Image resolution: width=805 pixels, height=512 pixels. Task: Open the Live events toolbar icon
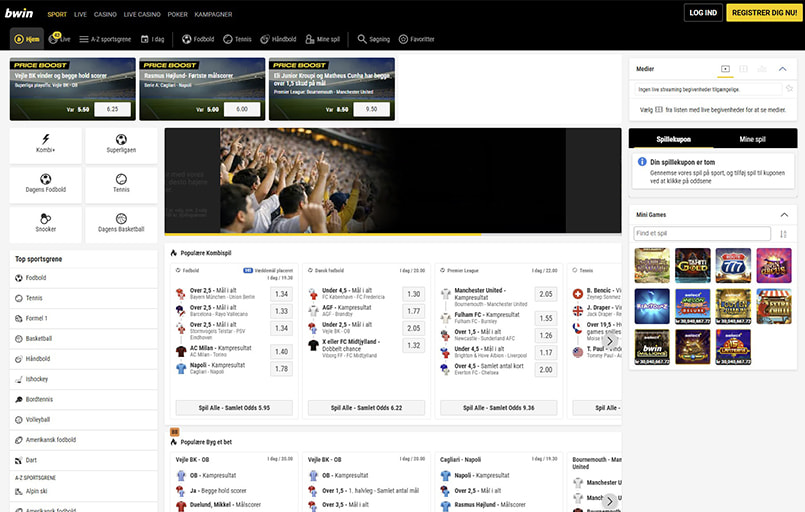pos(59,39)
